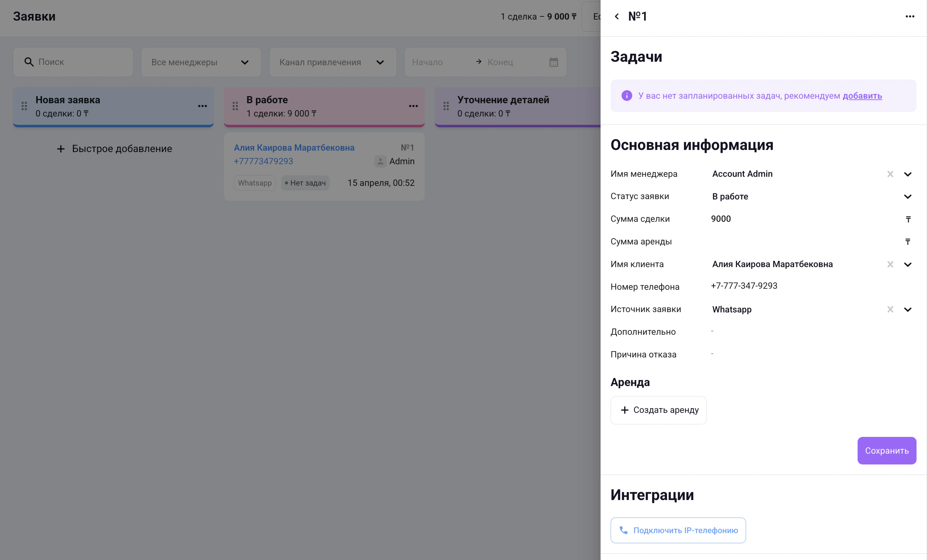Open options for В работе column
Image resolution: width=927 pixels, height=560 pixels.
pos(413,106)
